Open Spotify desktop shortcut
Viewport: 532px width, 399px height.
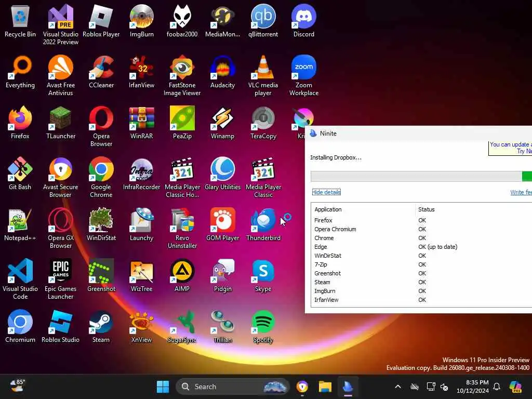point(263,326)
